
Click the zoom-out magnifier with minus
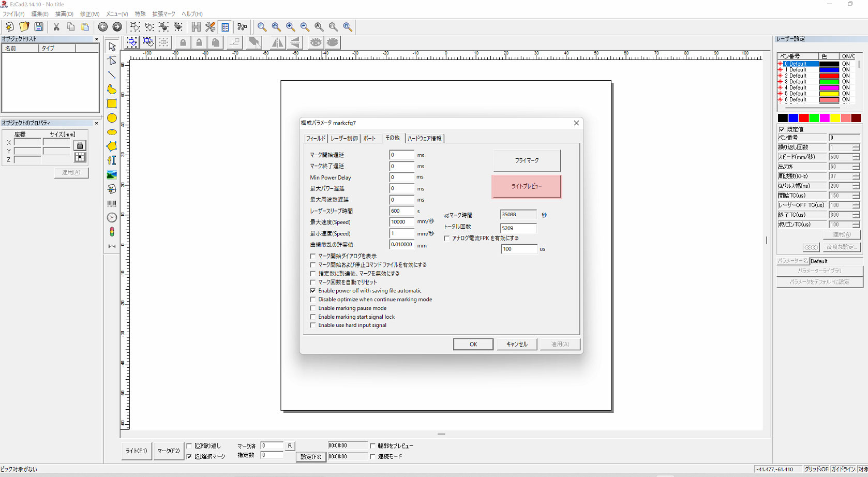tap(305, 27)
